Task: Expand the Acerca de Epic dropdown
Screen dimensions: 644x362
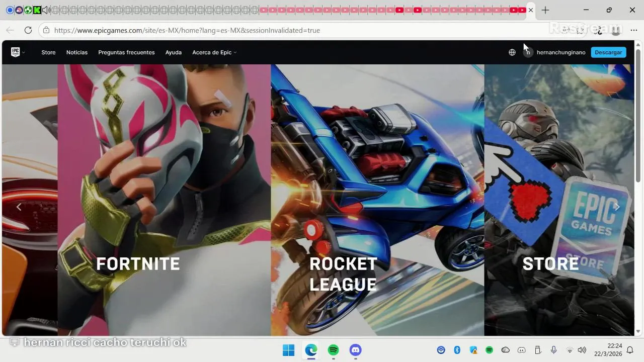Action: coord(214,52)
